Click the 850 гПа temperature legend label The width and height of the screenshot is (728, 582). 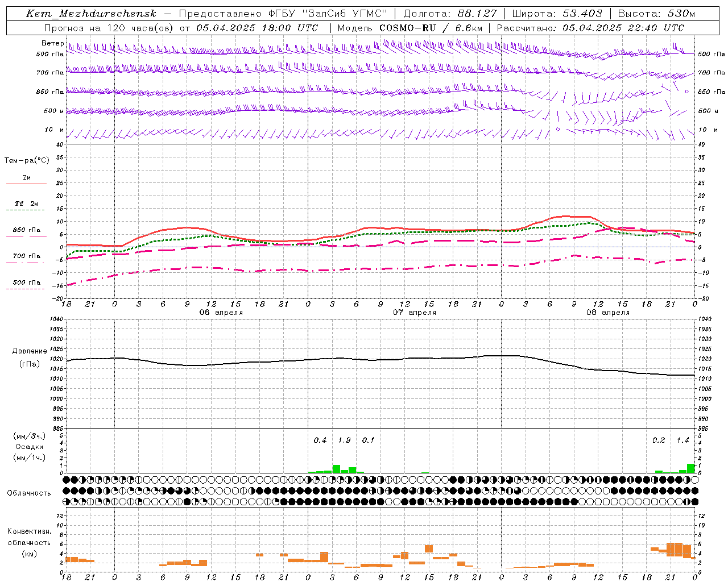[27, 230]
